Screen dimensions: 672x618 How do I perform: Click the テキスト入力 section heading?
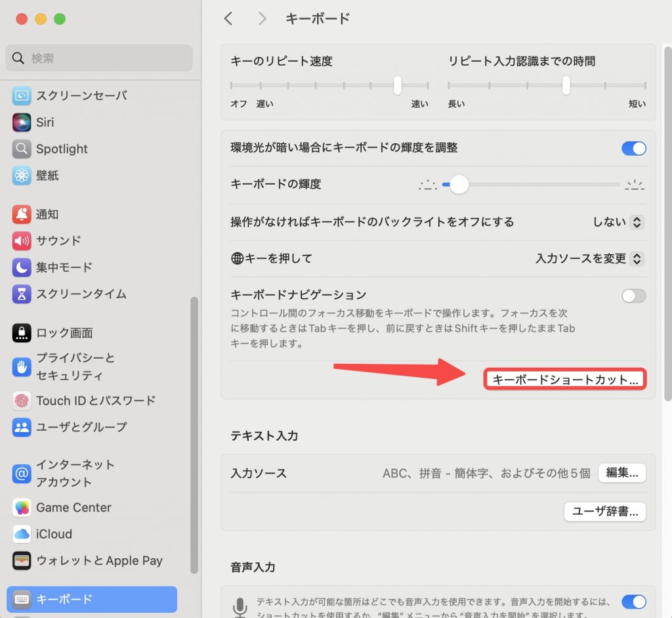coord(264,435)
